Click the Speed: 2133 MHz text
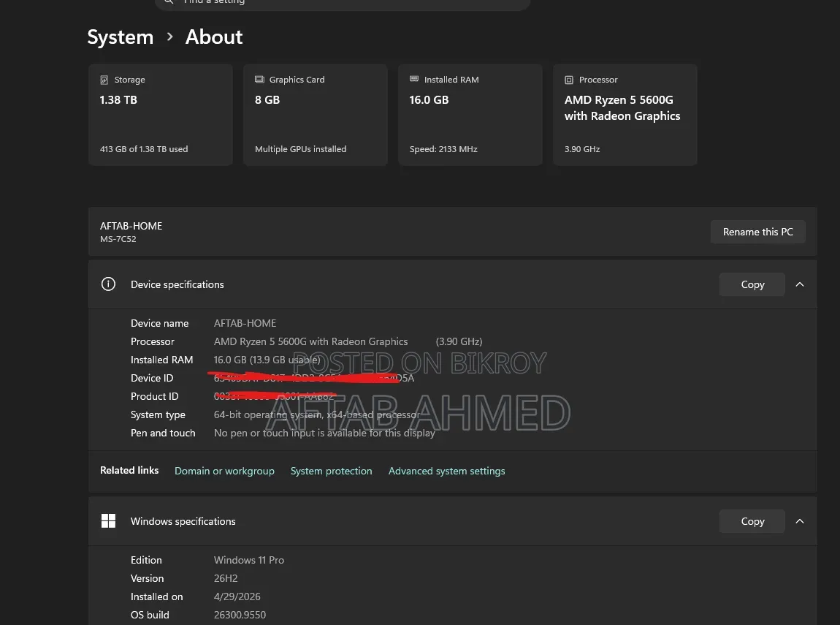 [443, 149]
